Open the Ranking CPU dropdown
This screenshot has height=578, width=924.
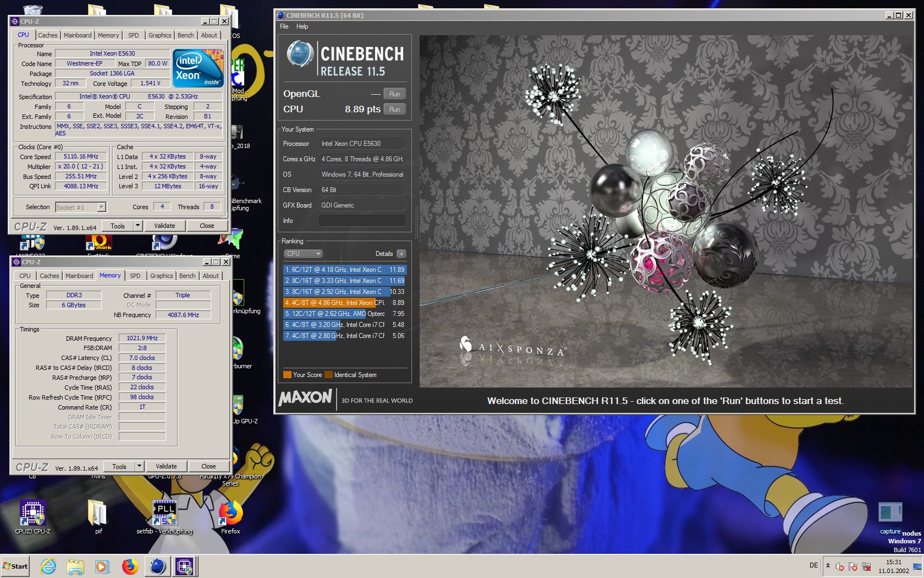pyautogui.click(x=303, y=254)
